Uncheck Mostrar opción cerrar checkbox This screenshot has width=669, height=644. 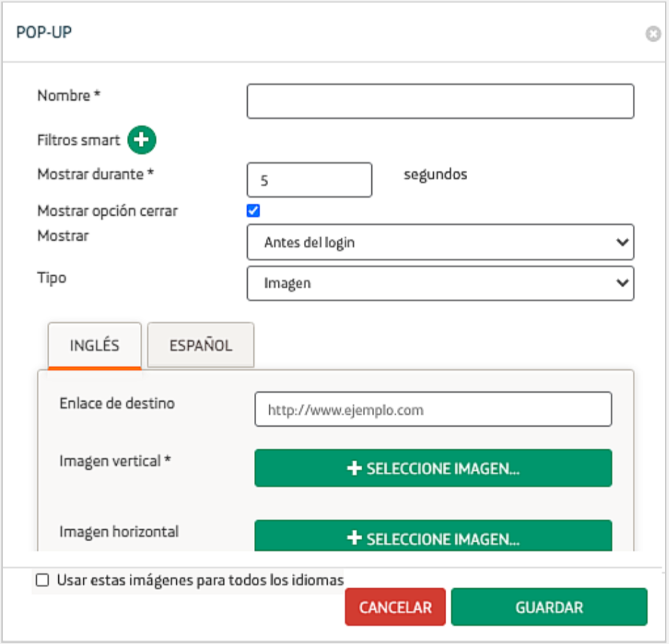click(x=253, y=211)
